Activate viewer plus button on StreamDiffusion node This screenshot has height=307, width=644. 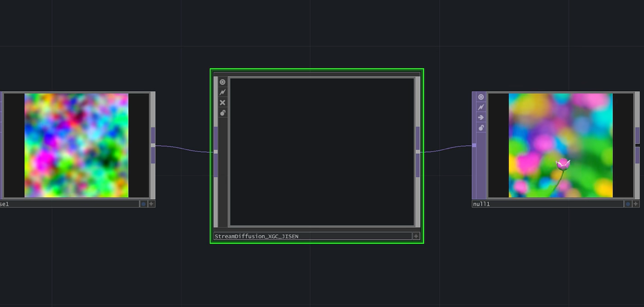pyautogui.click(x=416, y=236)
